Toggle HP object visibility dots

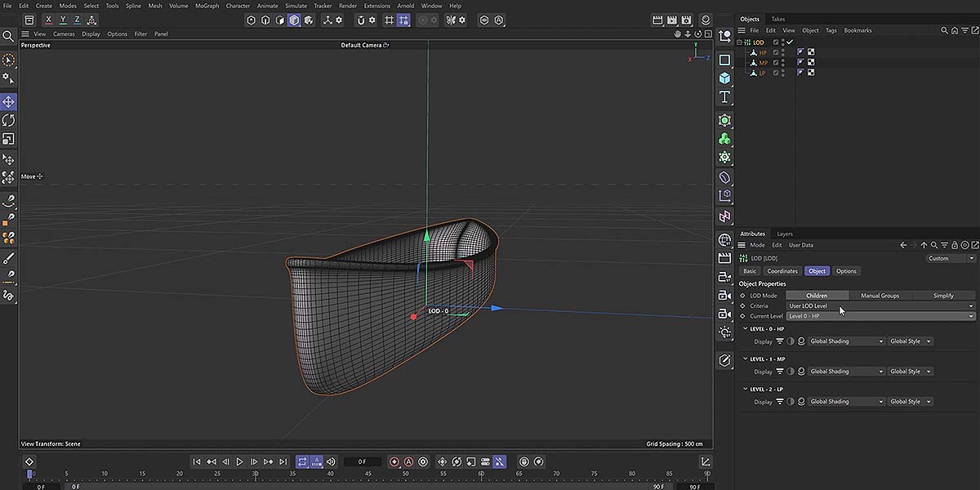click(x=783, y=52)
